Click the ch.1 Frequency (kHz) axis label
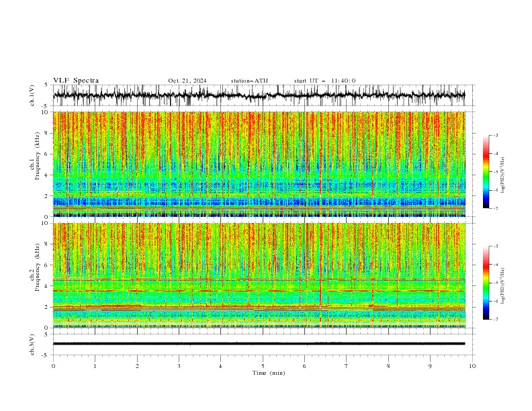 pyautogui.click(x=35, y=156)
